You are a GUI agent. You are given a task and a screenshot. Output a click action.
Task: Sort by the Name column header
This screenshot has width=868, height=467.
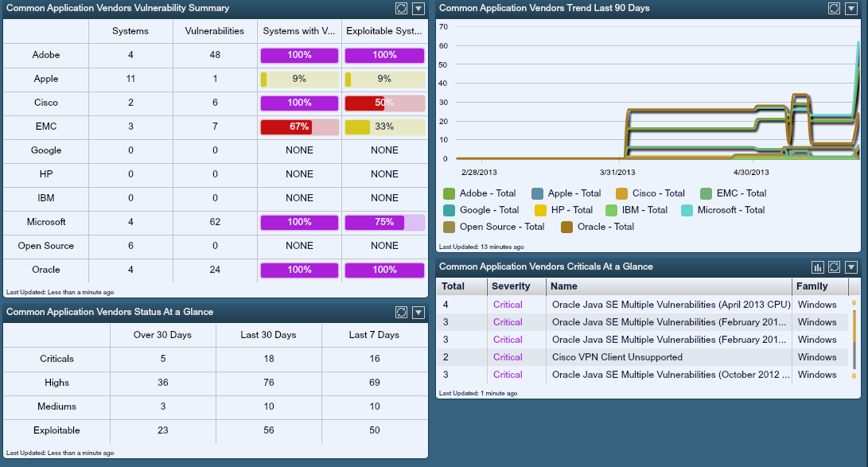pyautogui.click(x=669, y=286)
